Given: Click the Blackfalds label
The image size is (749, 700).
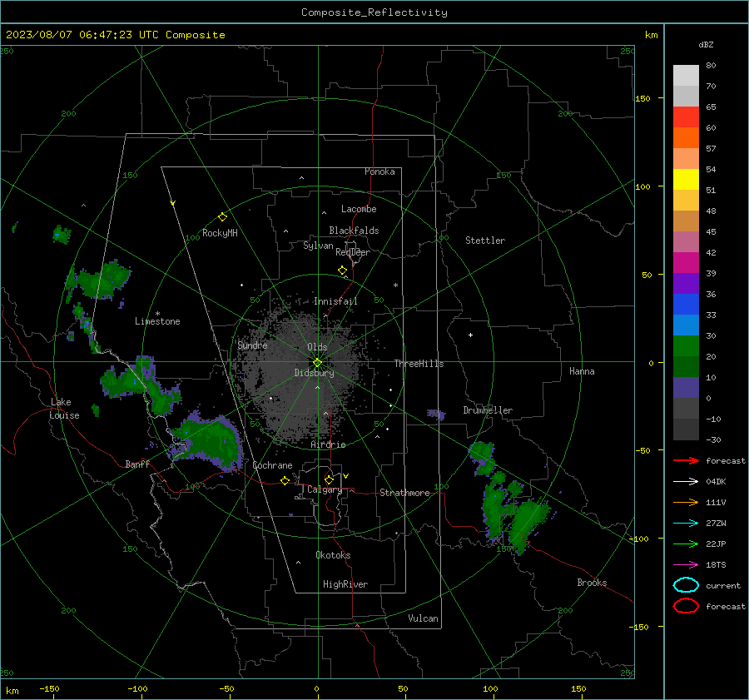Looking at the screenshot, I should (354, 231).
